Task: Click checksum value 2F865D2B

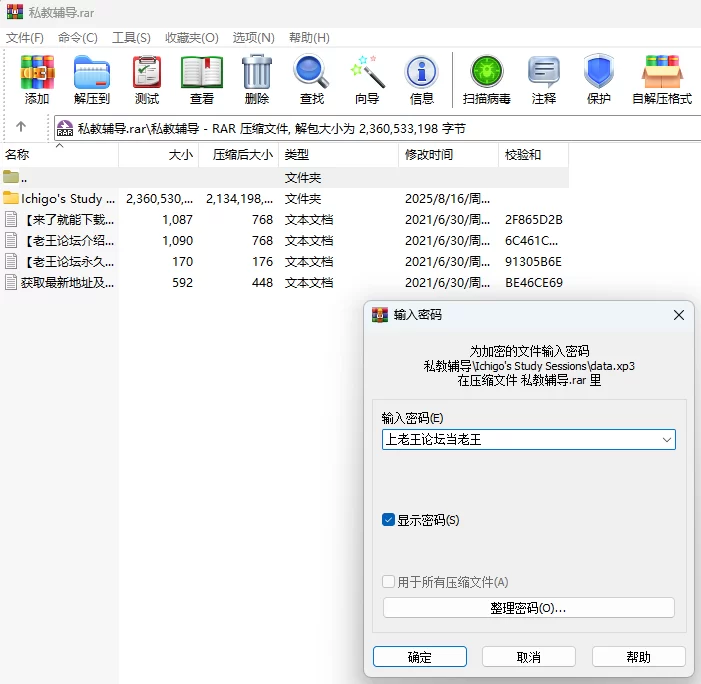Action: 533,220
